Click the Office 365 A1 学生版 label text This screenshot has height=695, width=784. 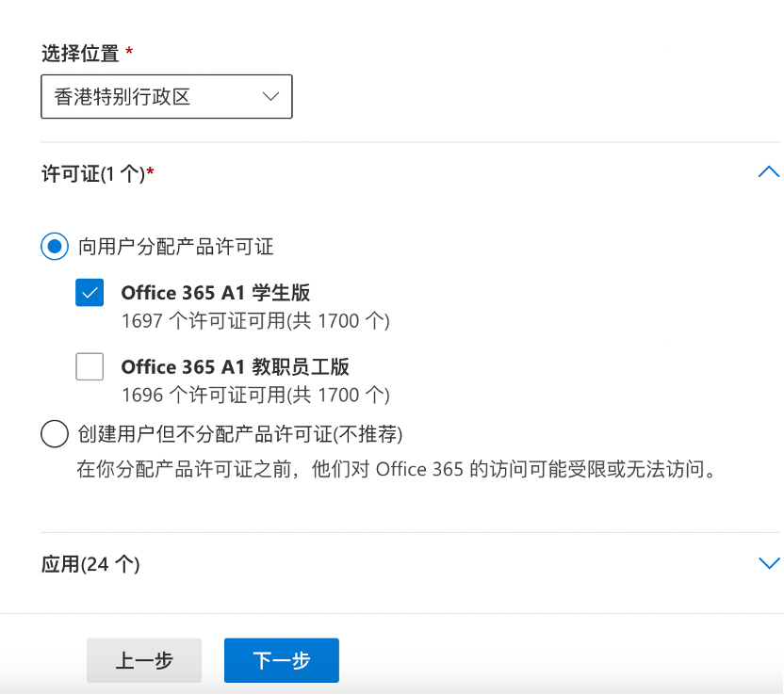[x=216, y=292]
